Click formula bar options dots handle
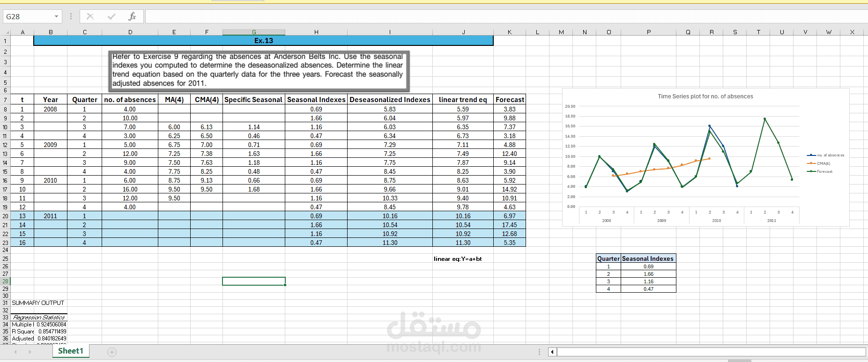This screenshot has width=868, height=362. point(71,16)
